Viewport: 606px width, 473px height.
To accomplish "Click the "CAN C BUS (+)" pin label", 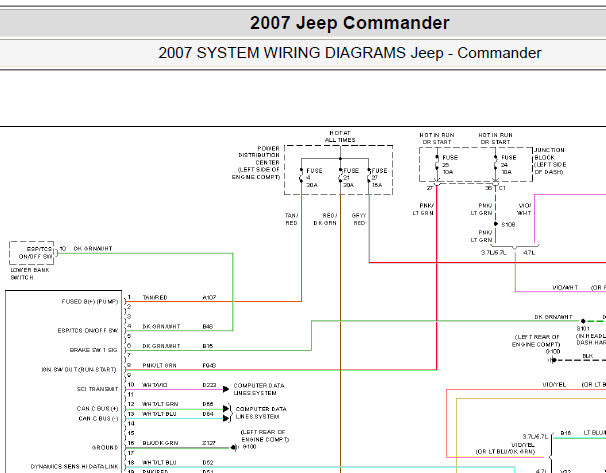I will (x=97, y=408).
